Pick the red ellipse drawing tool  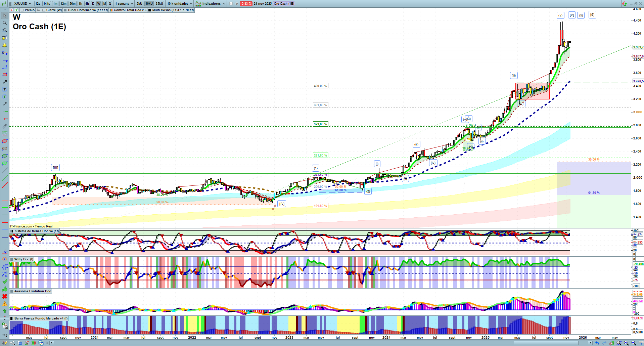coord(5,141)
